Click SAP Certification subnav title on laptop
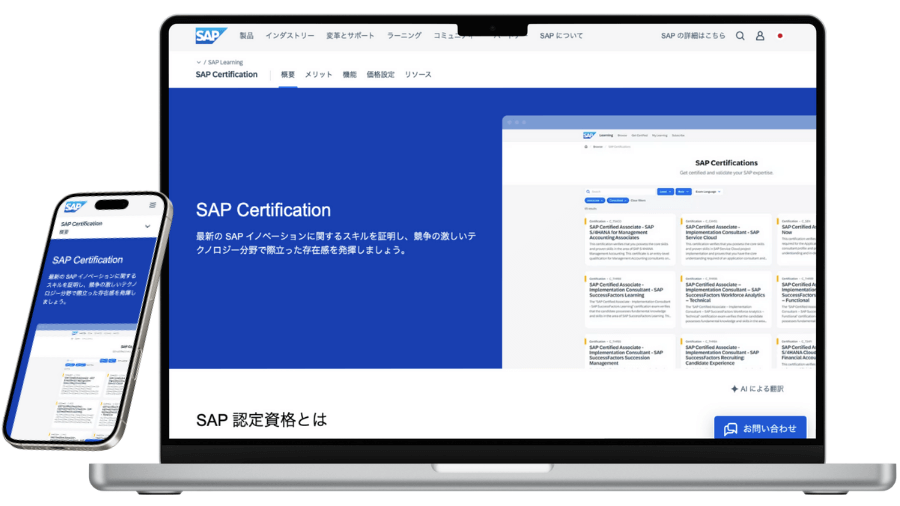Viewport: 900px width, 506px height. pos(227,75)
